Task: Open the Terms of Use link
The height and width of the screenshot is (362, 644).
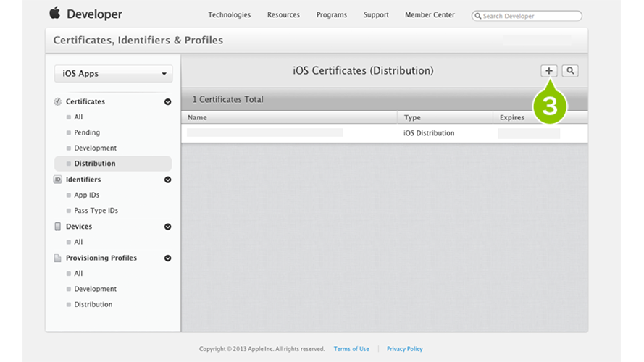Action: click(351, 349)
